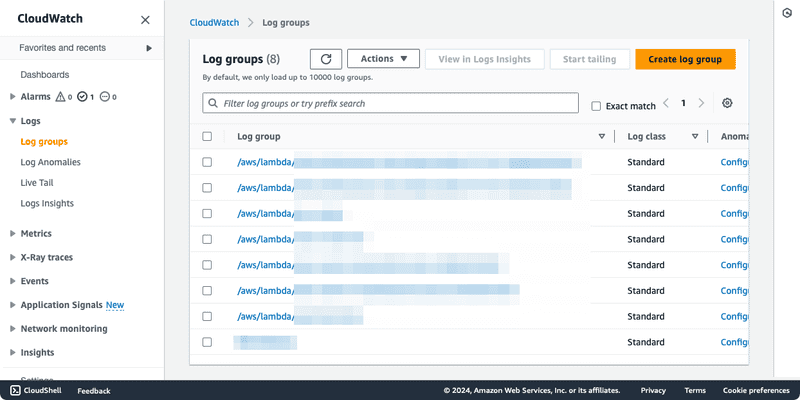Expand the X-Ray traces section
Viewport: 800px width, 400px height.
(x=13, y=257)
